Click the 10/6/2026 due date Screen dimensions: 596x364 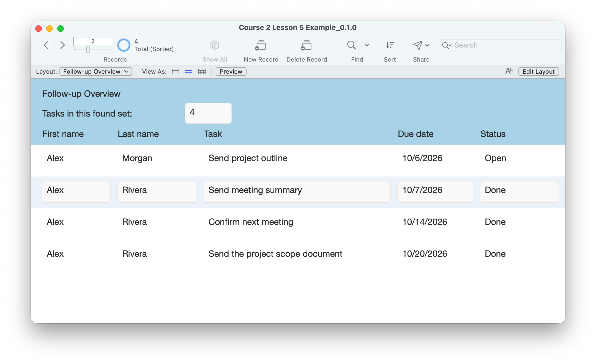point(422,158)
